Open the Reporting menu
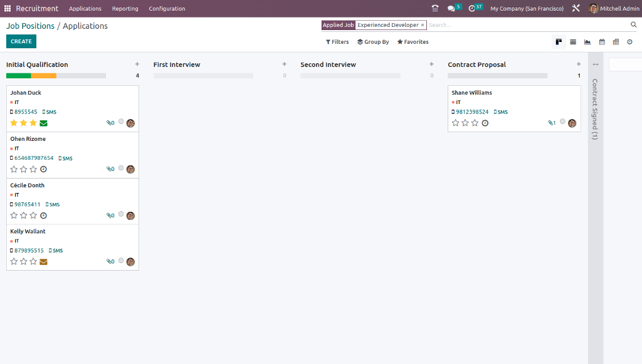This screenshot has height=364, width=642. 125,9
